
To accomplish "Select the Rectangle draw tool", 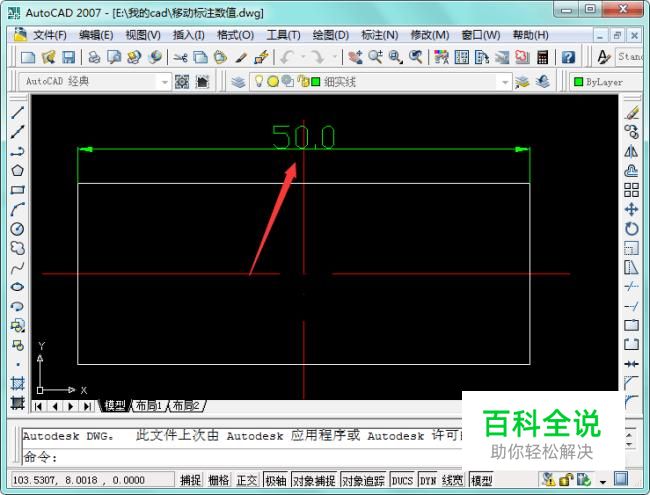I will tap(17, 190).
